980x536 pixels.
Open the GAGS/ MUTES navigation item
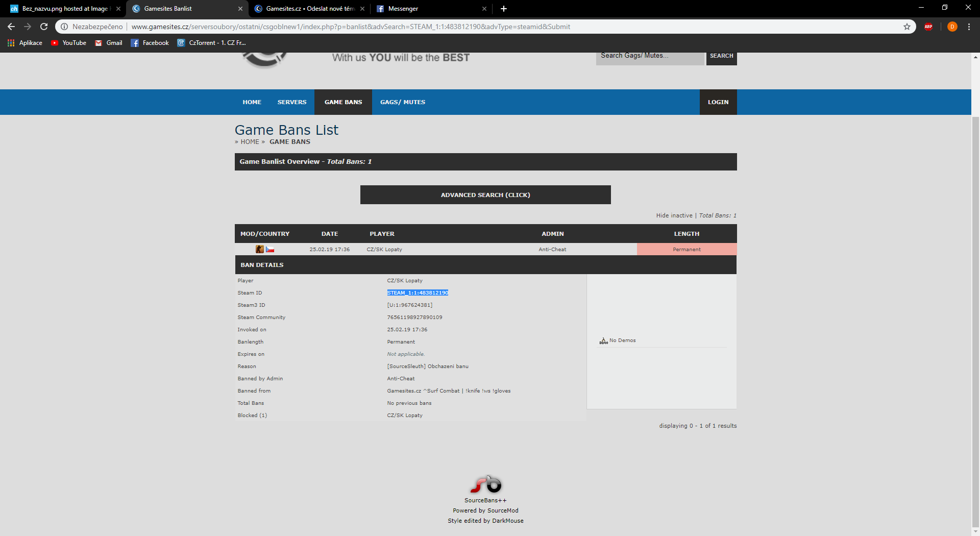(x=402, y=102)
